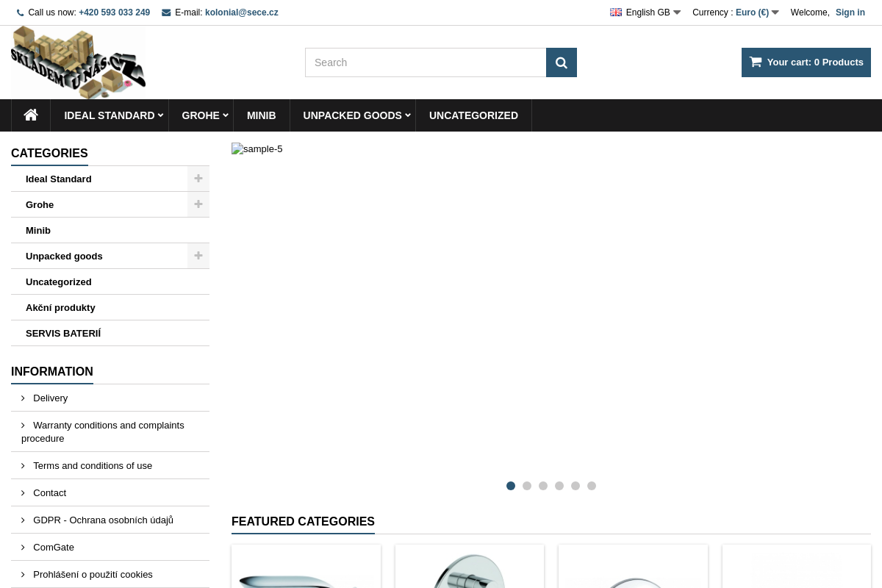Open IDEAL STANDARD navigation menu
882x588 pixels.
(x=110, y=115)
